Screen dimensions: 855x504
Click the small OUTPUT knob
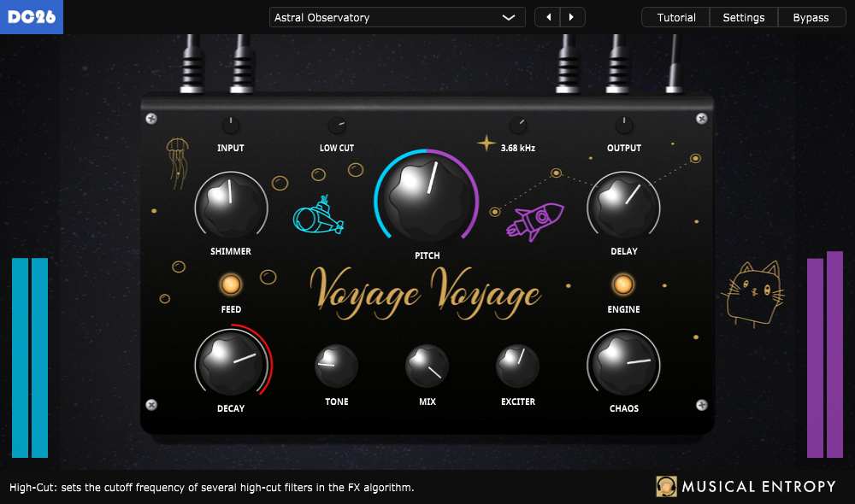(624, 126)
